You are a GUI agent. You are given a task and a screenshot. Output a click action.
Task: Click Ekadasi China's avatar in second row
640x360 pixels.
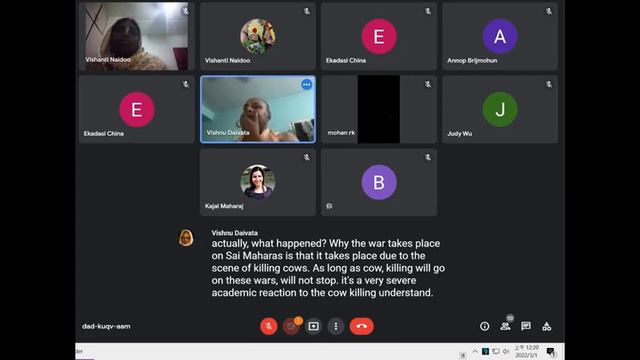pos(137,109)
